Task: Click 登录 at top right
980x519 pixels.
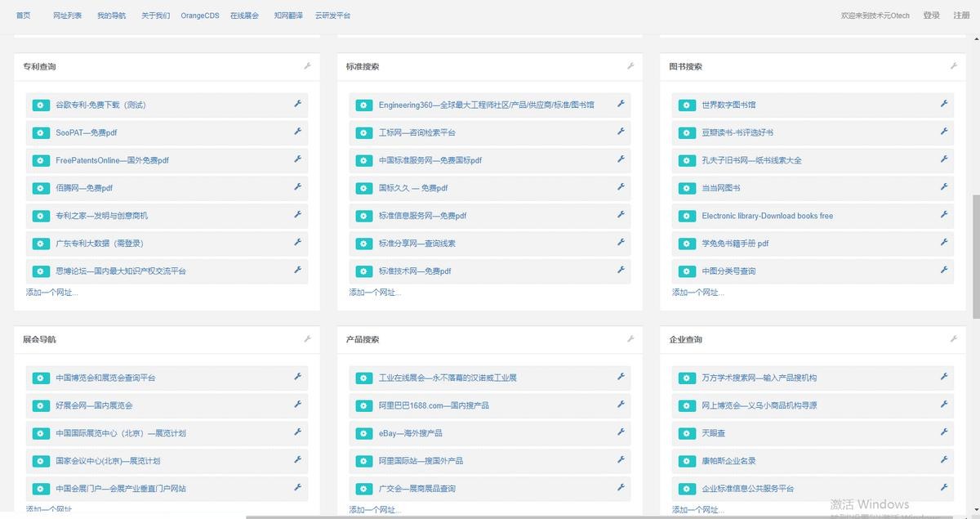Action: click(931, 16)
